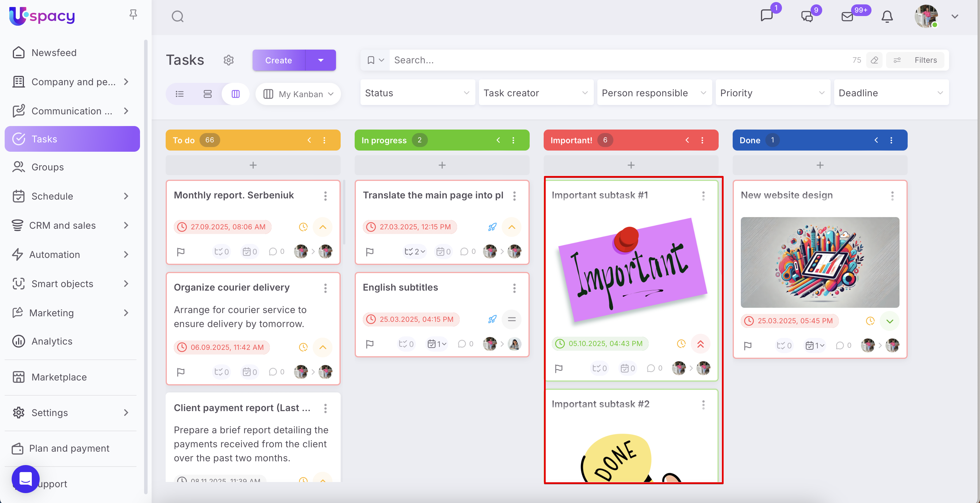Expand the Create button dropdown arrow
The width and height of the screenshot is (980, 503).
[321, 60]
